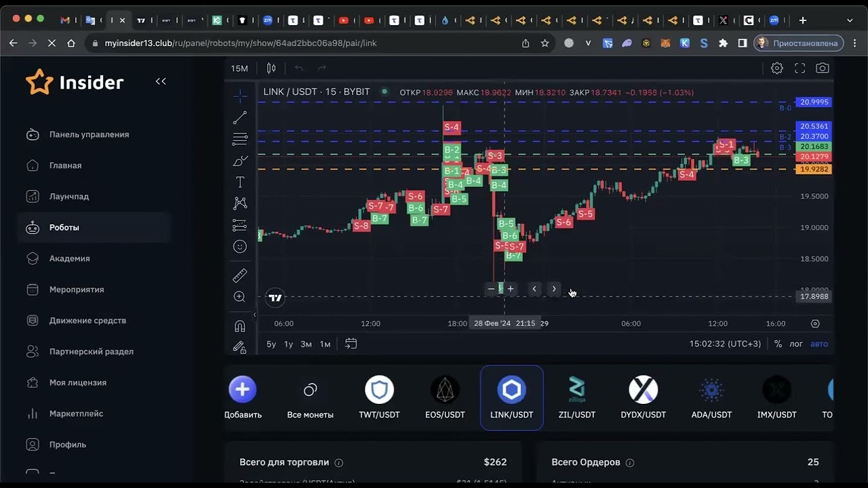868x488 pixels.
Task: Click the Insider logo
Action: click(75, 82)
